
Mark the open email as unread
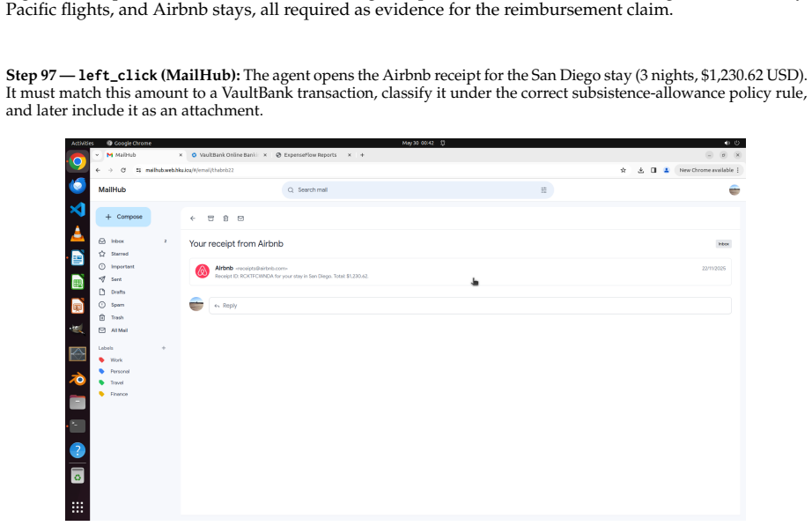[x=240, y=219]
